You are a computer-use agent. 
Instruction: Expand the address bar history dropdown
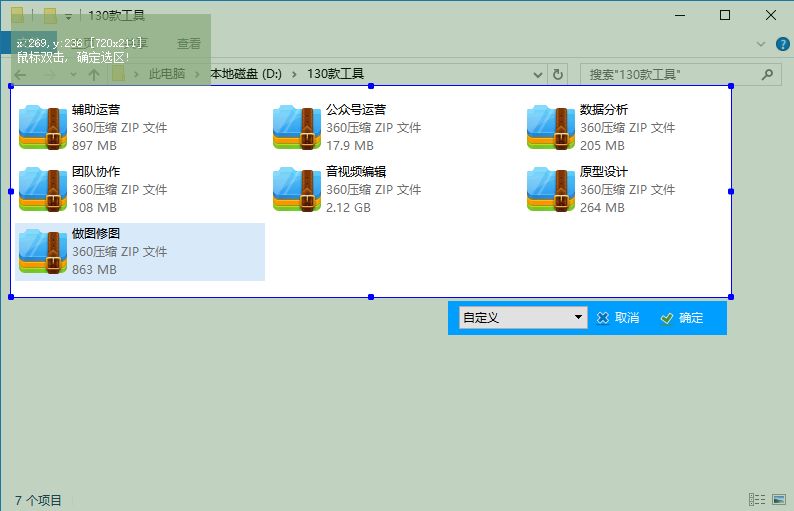(x=538, y=74)
